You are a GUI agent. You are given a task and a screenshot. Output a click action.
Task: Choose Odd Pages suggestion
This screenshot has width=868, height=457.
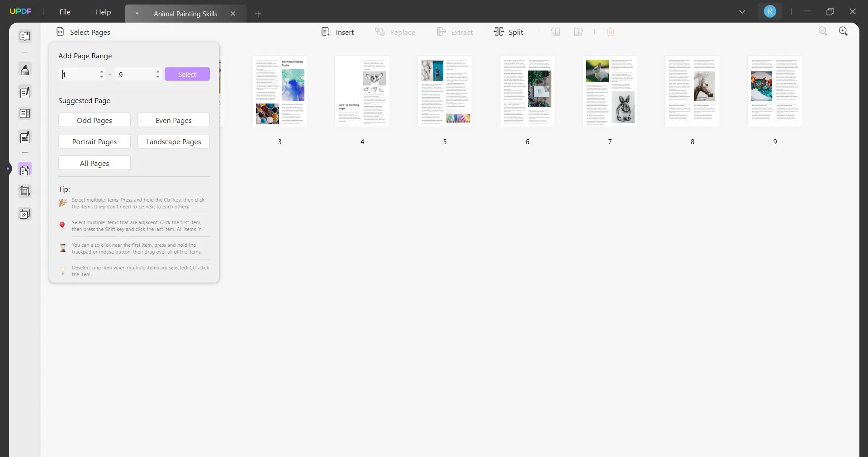pos(95,120)
